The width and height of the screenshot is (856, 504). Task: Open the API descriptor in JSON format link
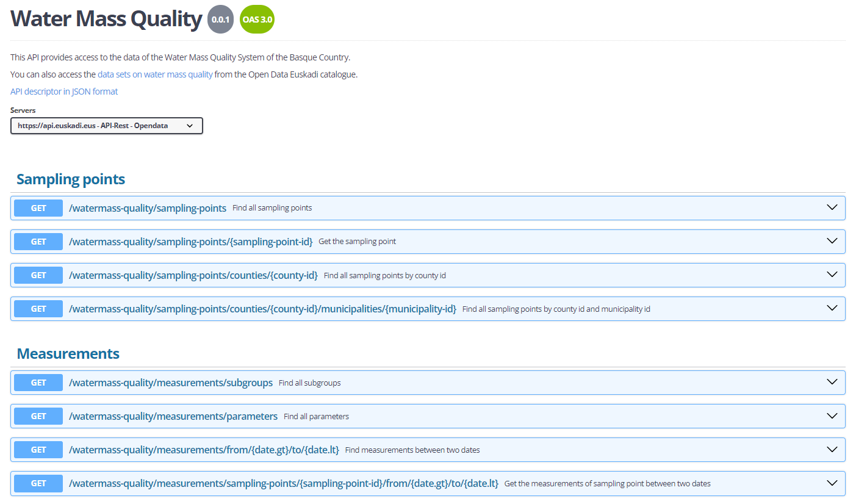point(64,92)
